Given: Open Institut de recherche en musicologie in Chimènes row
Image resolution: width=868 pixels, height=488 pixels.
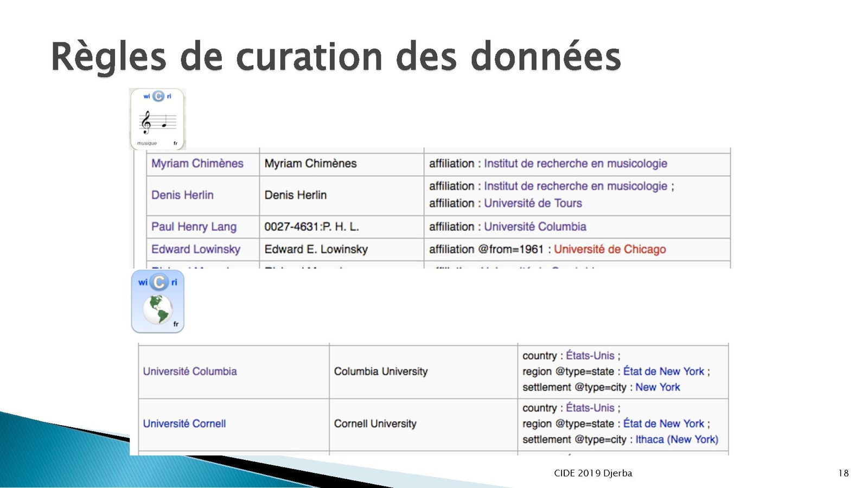Looking at the screenshot, I should click(576, 163).
